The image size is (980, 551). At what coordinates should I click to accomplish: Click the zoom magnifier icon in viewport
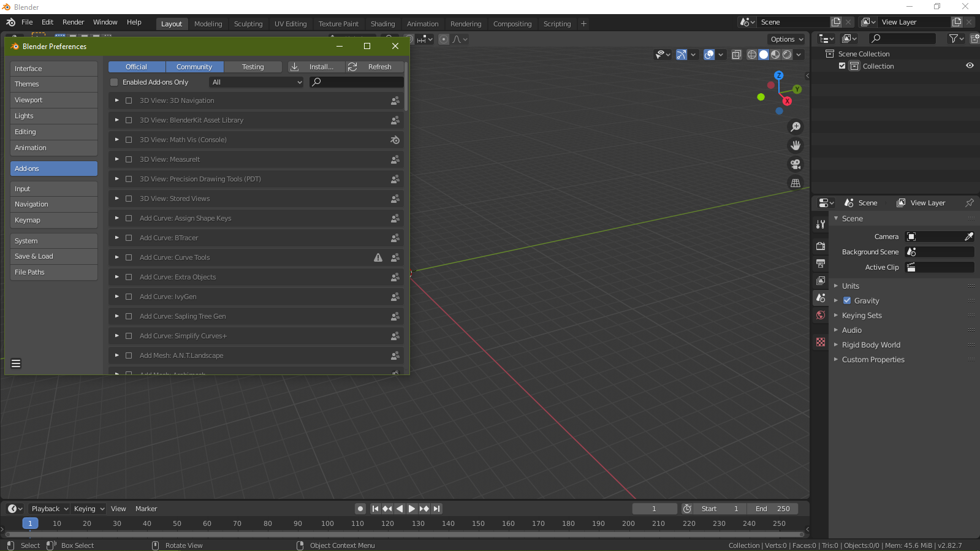pyautogui.click(x=796, y=127)
